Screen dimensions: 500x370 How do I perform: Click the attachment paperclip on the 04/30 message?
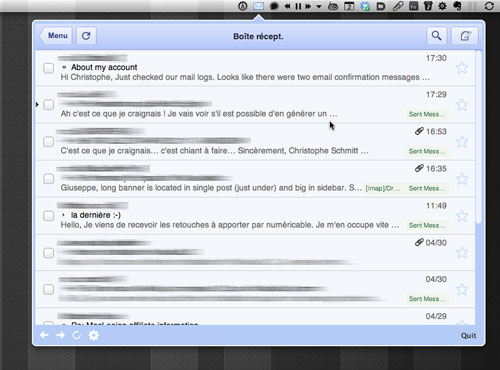pos(419,242)
